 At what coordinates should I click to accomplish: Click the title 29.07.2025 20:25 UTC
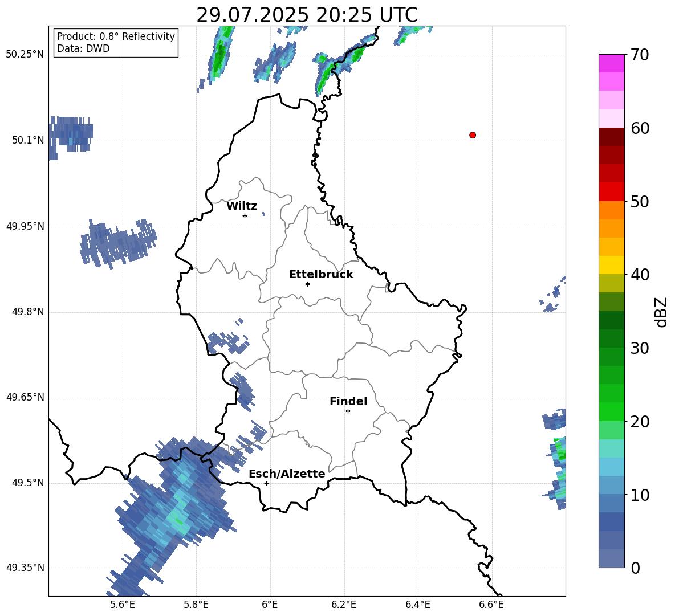coord(307,15)
